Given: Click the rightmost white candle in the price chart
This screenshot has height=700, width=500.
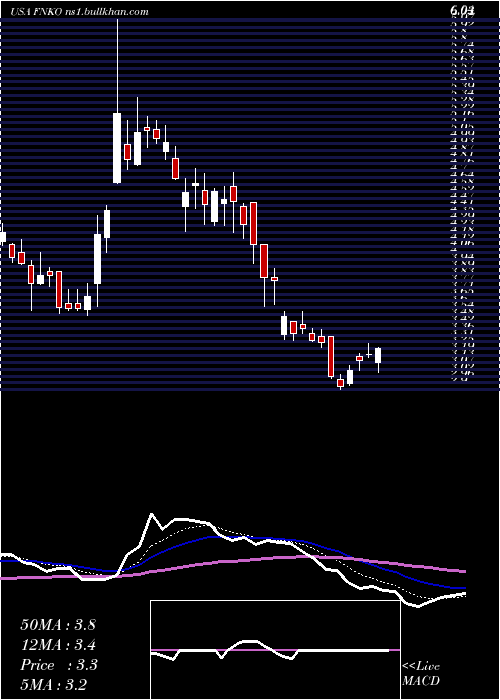Looking at the screenshot, I should (378, 355).
